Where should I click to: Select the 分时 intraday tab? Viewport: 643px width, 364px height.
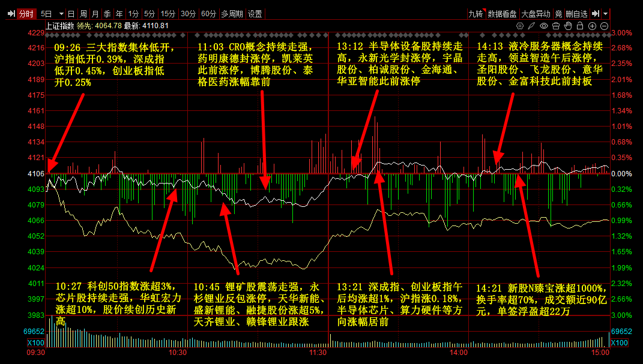26,14
